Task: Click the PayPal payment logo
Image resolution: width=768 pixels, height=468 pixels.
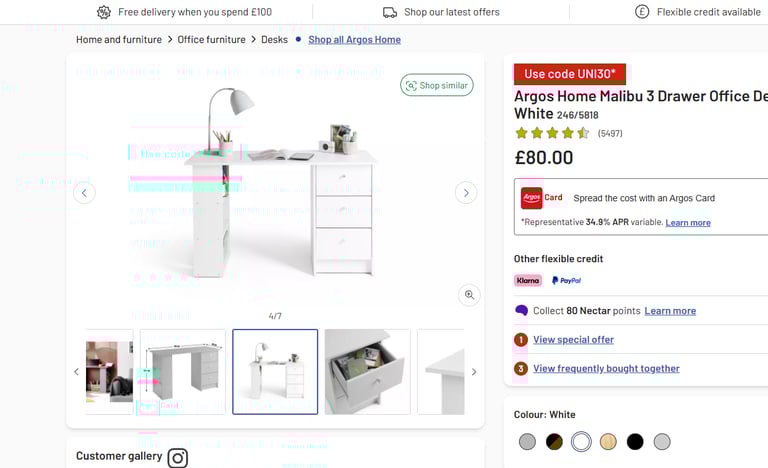Action: [566, 280]
